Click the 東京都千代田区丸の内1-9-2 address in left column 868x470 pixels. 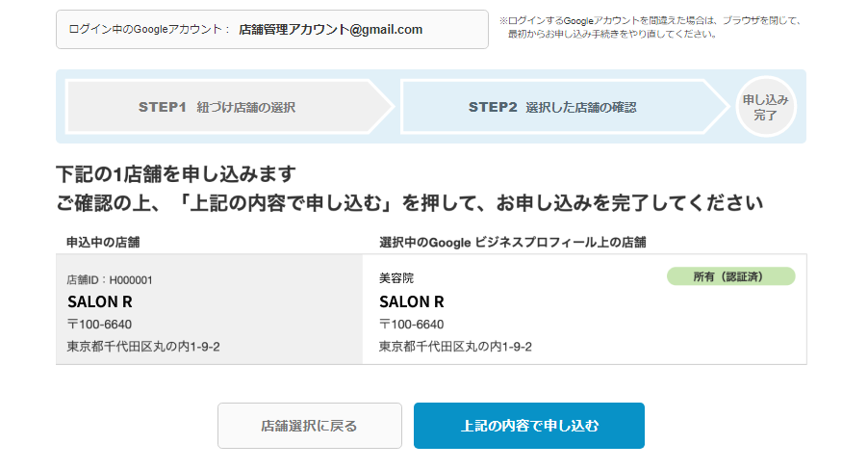click(x=143, y=347)
